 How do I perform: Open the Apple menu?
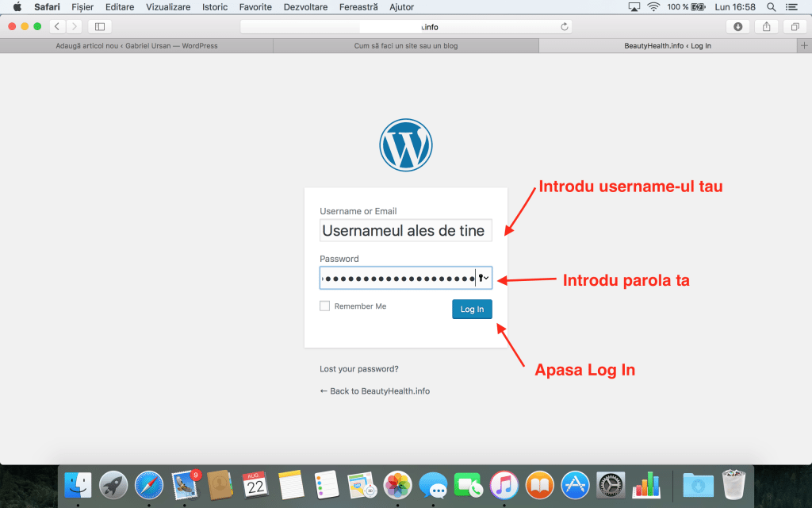point(17,6)
